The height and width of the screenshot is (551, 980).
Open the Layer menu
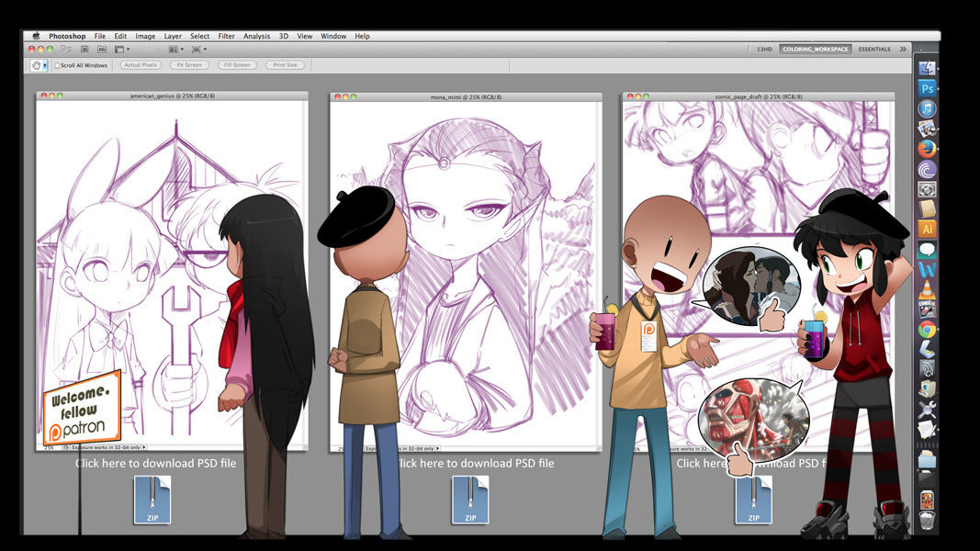pyautogui.click(x=173, y=36)
